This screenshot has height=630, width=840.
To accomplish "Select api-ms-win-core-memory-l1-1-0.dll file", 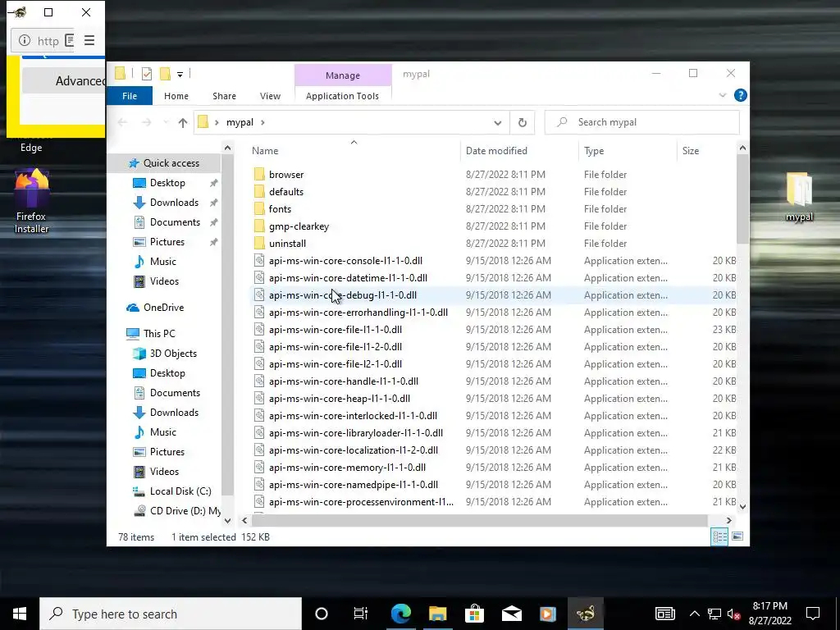I will pyautogui.click(x=347, y=467).
